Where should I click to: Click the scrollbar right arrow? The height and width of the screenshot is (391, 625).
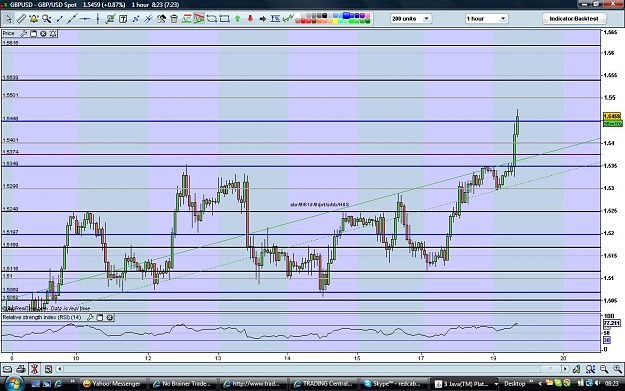(565, 369)
